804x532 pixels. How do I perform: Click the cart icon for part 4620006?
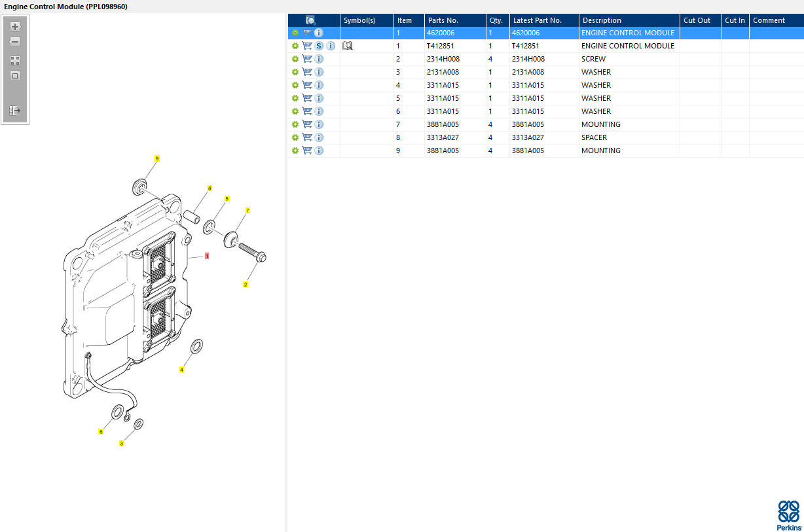coord(307,33)
